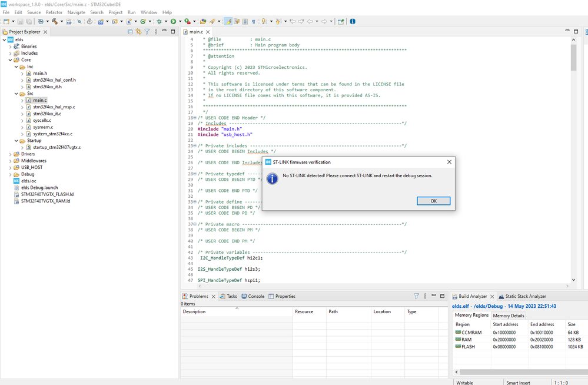The width and height of the screenshot is (588, 385).
Task: Toggle Link with Editor in Project Explorer
Action: (138, 32)
